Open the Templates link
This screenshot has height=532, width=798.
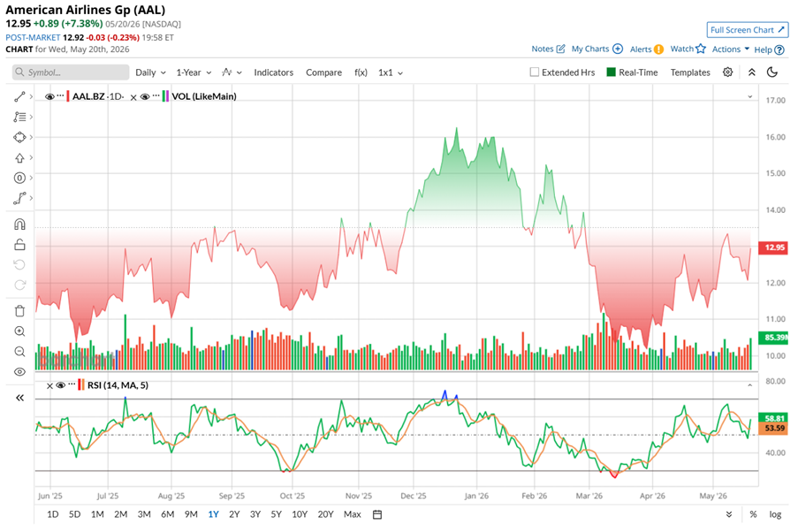coord(689,72)
